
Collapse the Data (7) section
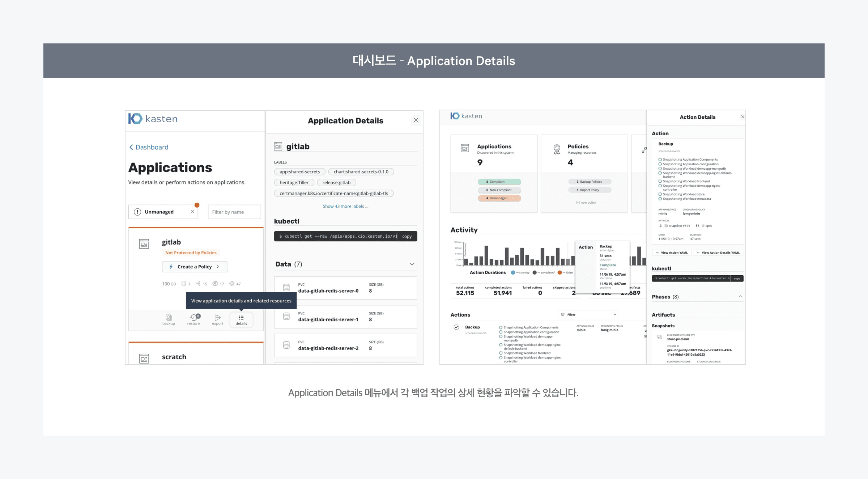pos(412,264)
